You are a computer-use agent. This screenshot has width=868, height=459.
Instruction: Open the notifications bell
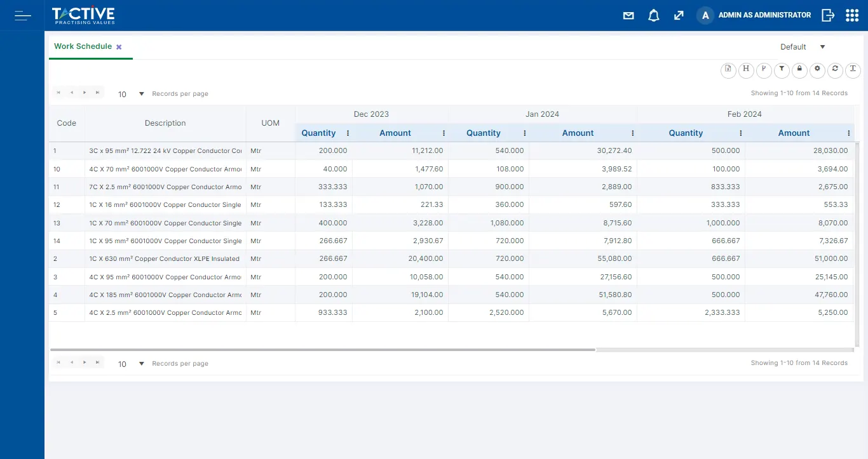tap(653, 16)
